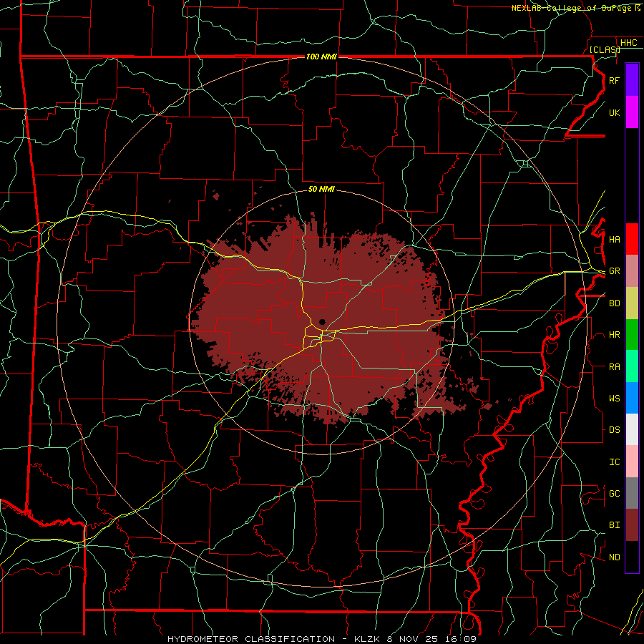Click the NEXLAB College of DuPage credit
The width and height of the screenshot is (644, 644).
576,8
